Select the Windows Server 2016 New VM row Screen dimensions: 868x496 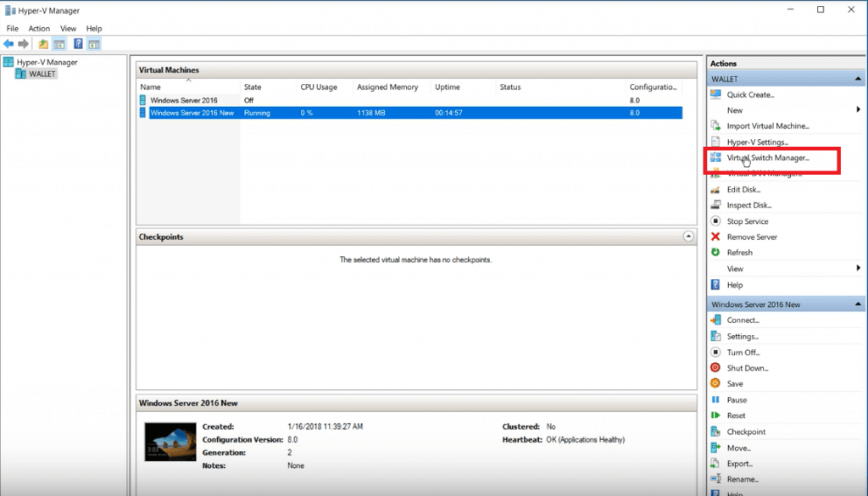point(410,113)
